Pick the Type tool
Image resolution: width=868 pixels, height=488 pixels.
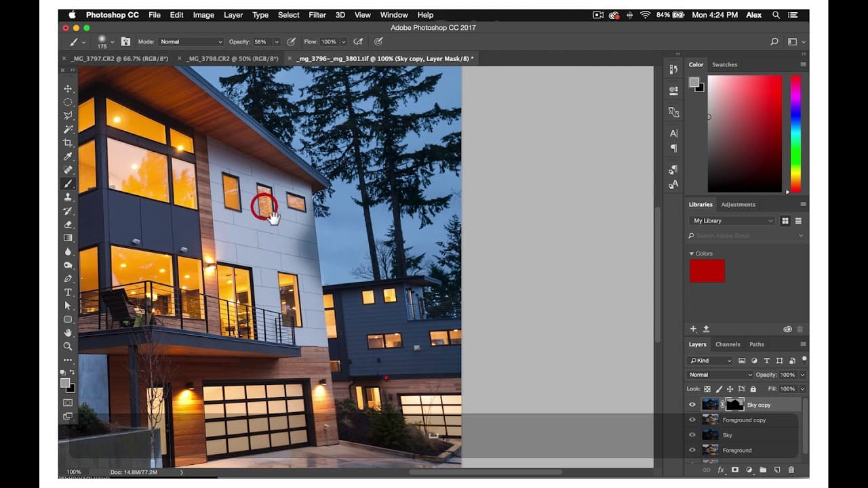coord(68,292)
